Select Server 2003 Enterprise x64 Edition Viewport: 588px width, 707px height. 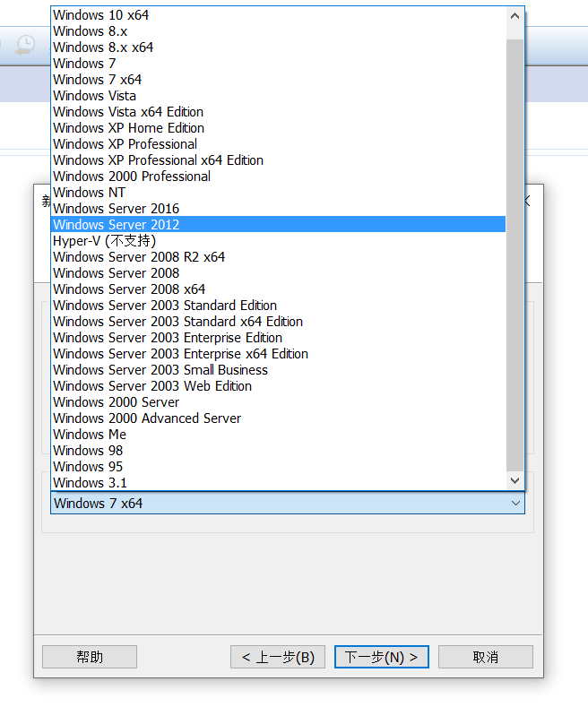coord(278,353)
